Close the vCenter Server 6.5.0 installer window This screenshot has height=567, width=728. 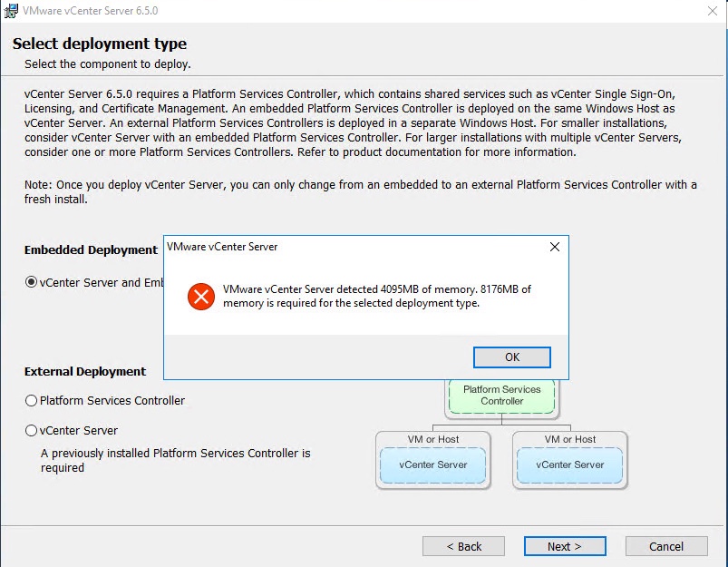click(713, 11)
